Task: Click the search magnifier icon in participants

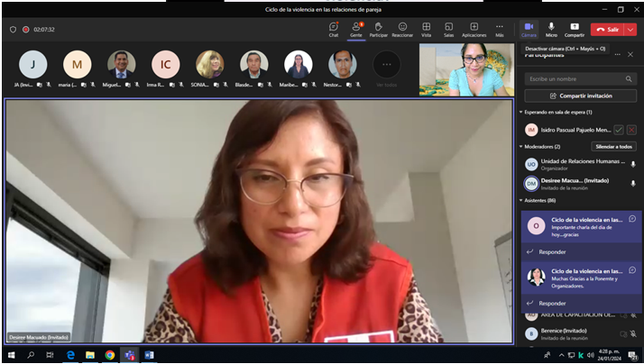Action: click(629, 78)
